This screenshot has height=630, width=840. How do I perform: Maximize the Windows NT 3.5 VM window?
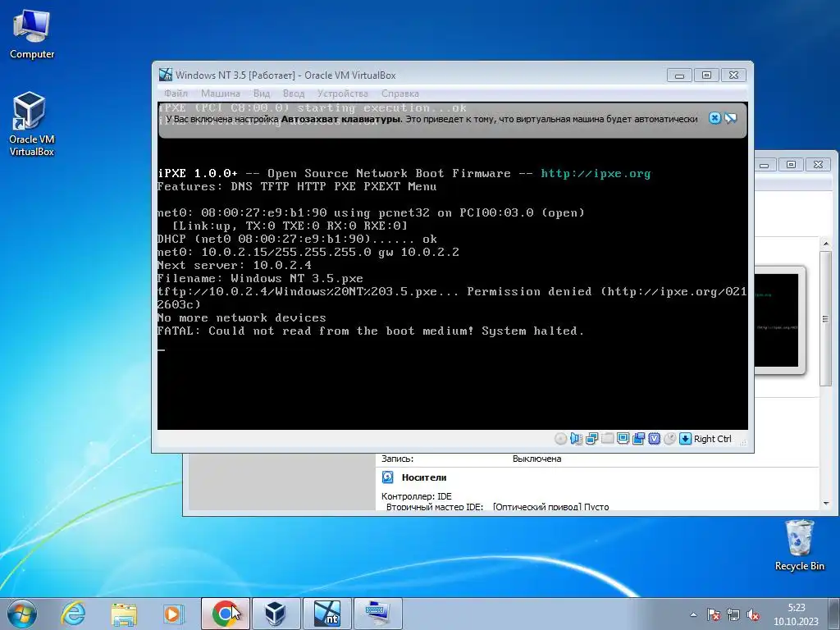706,75
